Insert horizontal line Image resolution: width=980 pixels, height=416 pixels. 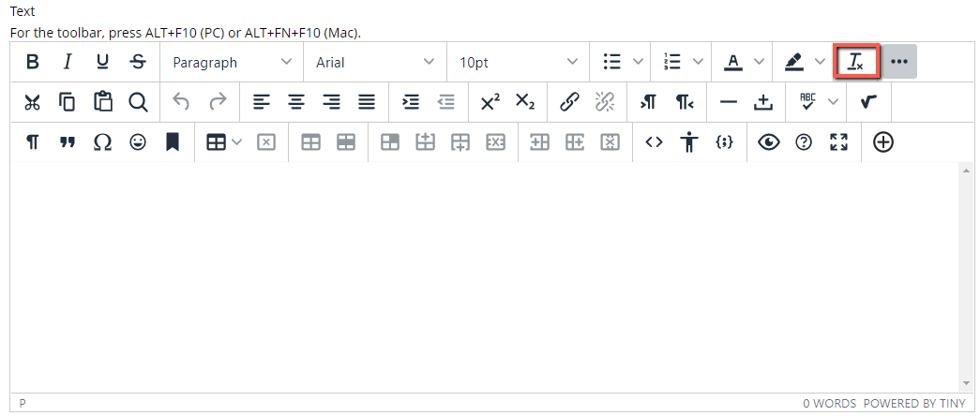pos(728,102)
